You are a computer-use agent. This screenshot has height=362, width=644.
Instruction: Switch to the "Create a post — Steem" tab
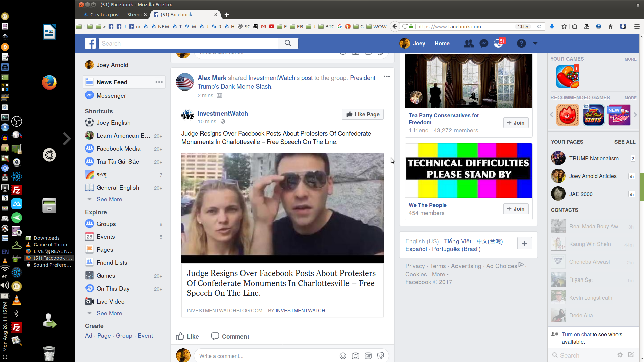click(114, 15)
